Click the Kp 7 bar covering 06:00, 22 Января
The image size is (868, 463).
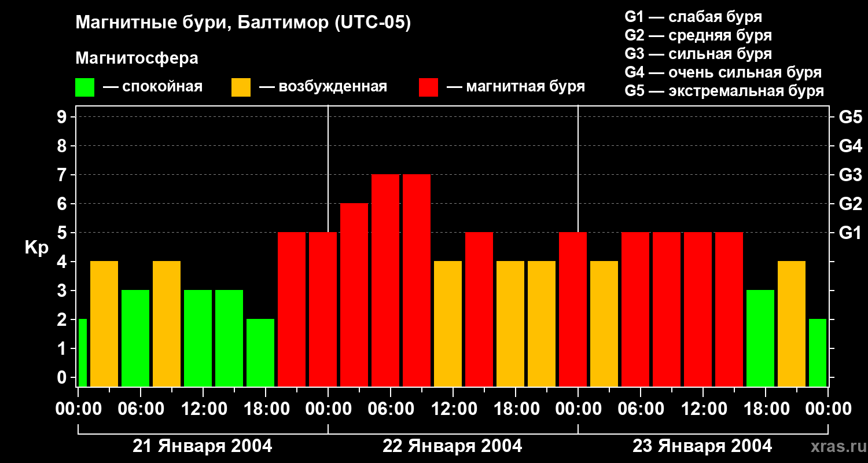[385, 280]
